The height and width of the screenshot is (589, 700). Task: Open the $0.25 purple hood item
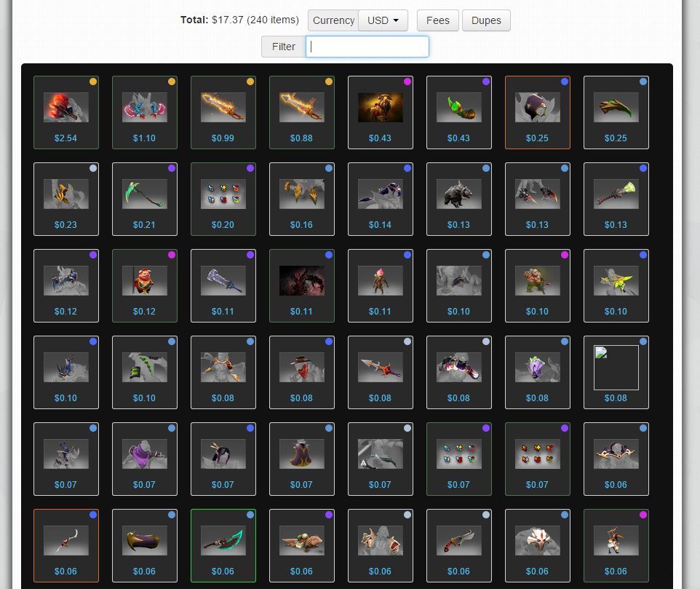(x=538, y=113)
